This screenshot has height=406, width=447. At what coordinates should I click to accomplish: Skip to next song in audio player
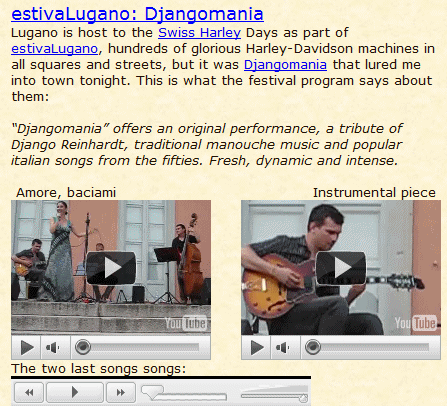(121, 392)
